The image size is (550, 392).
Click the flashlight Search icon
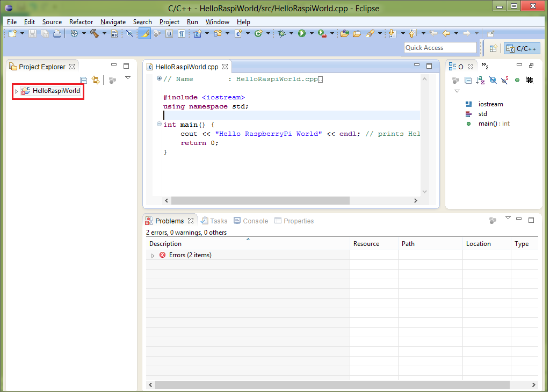click(370, 34)
